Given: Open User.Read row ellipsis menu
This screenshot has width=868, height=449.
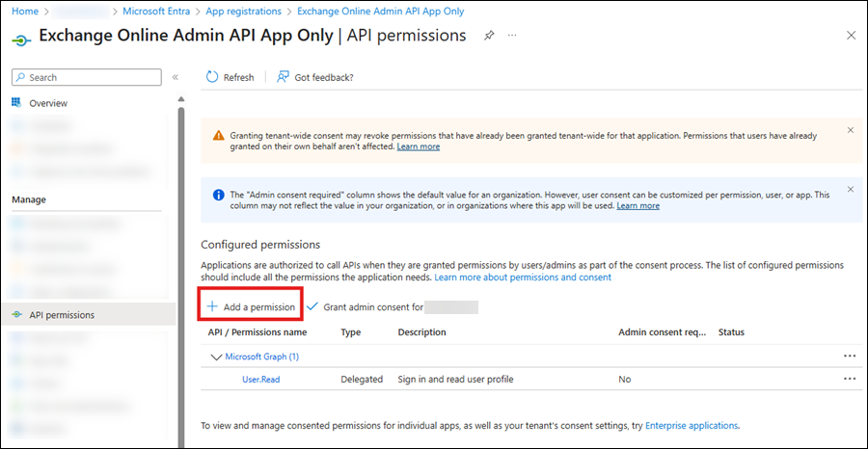Looking at the screenshot, I should (x=850, y=379).
